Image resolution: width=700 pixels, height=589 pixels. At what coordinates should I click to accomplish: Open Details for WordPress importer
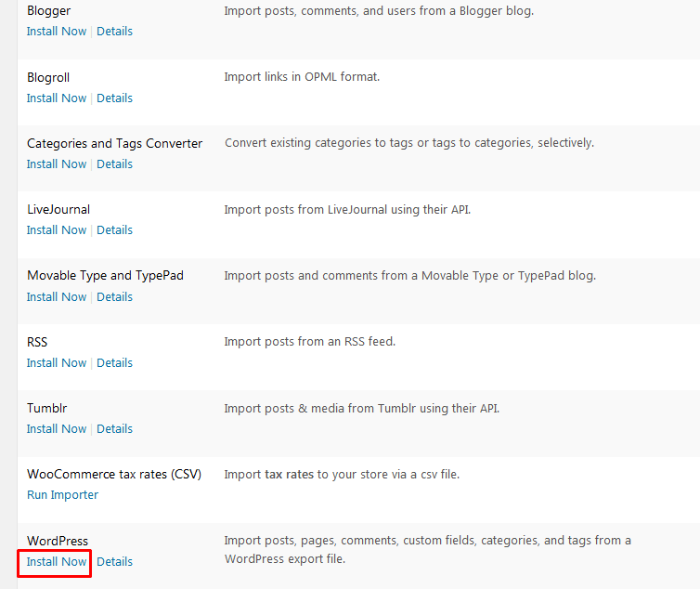[114, 562]
